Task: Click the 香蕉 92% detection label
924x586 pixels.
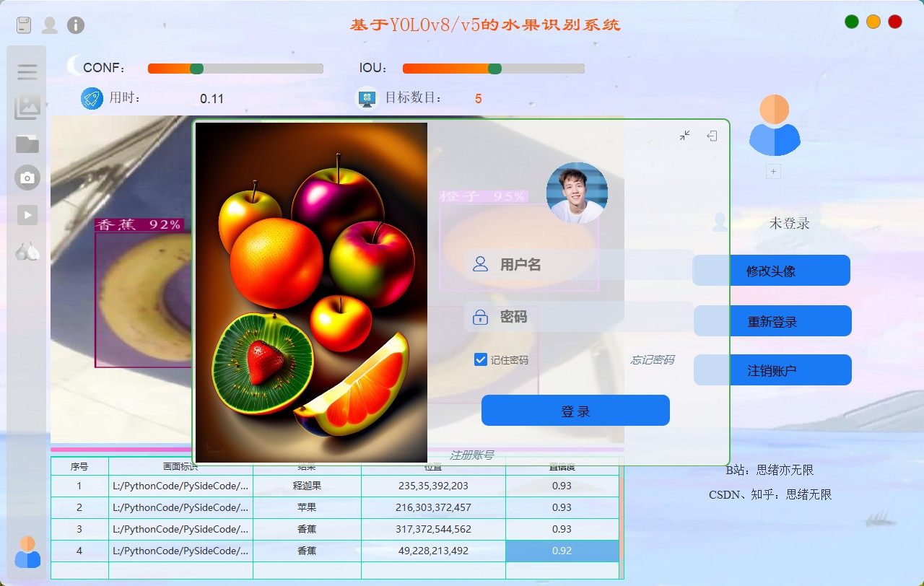Action: 139,224
